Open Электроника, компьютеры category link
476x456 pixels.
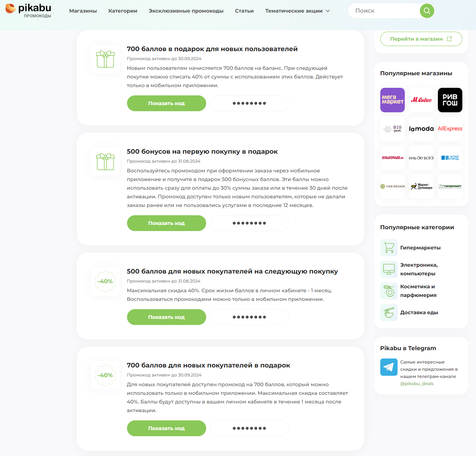point(419,269)
